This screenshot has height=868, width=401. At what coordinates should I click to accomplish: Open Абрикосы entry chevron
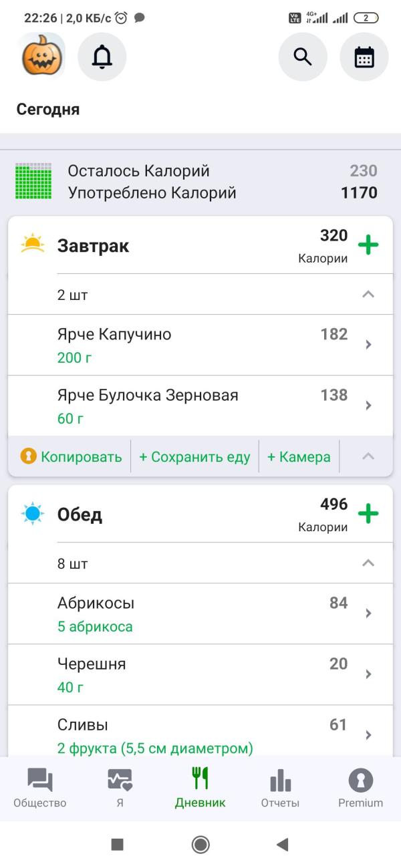pyautogui.click(x=368, y=613)
